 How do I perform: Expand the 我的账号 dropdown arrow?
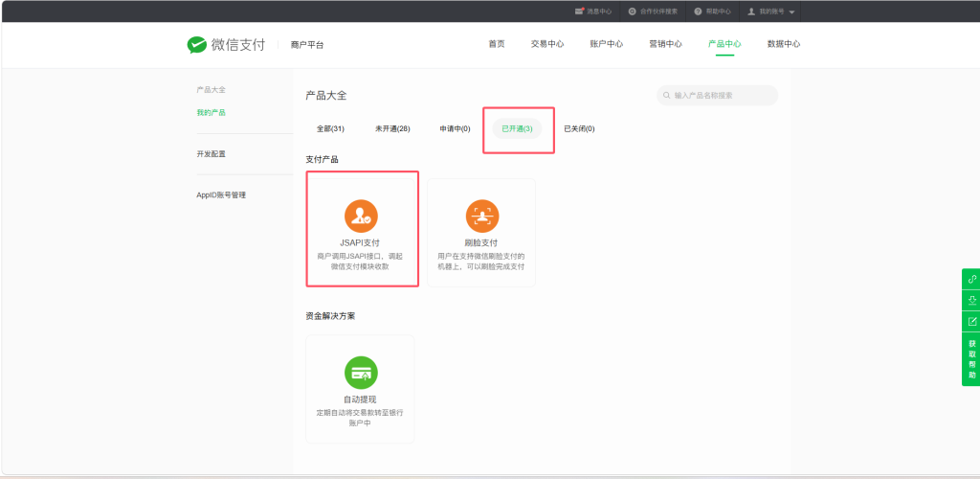pos(791,11)
